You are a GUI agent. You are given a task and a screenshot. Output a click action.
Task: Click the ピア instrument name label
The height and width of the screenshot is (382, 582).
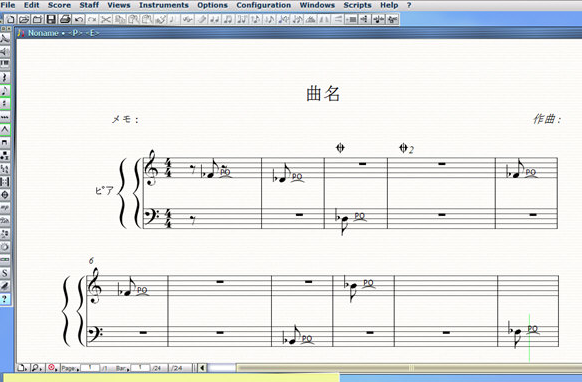[x=104, y=190]
